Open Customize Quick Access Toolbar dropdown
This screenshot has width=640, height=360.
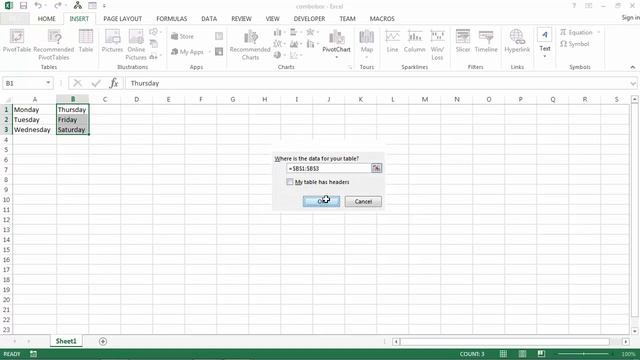point(104,6)
